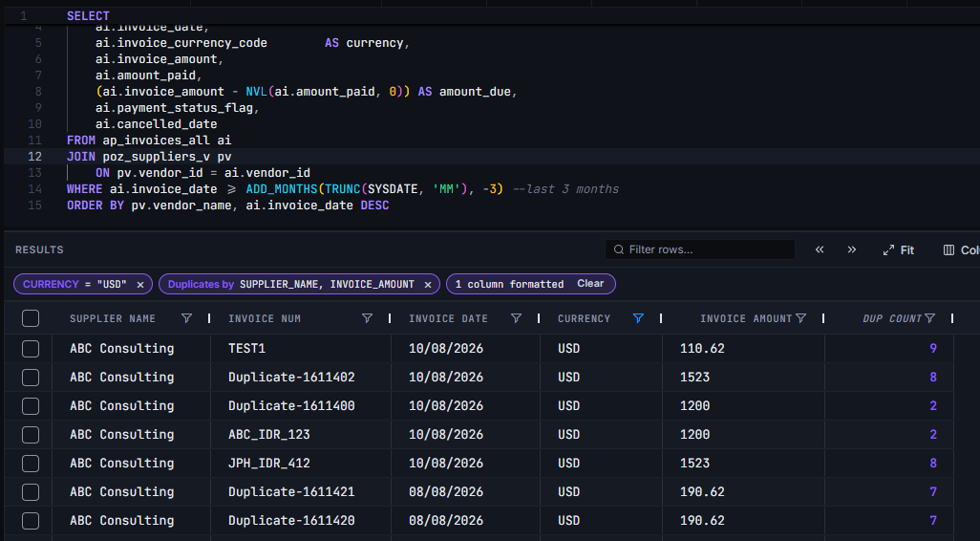This screenshot has width=980, height=541.
Task: Open the Columns chooser button
Action: coord(961,249)
